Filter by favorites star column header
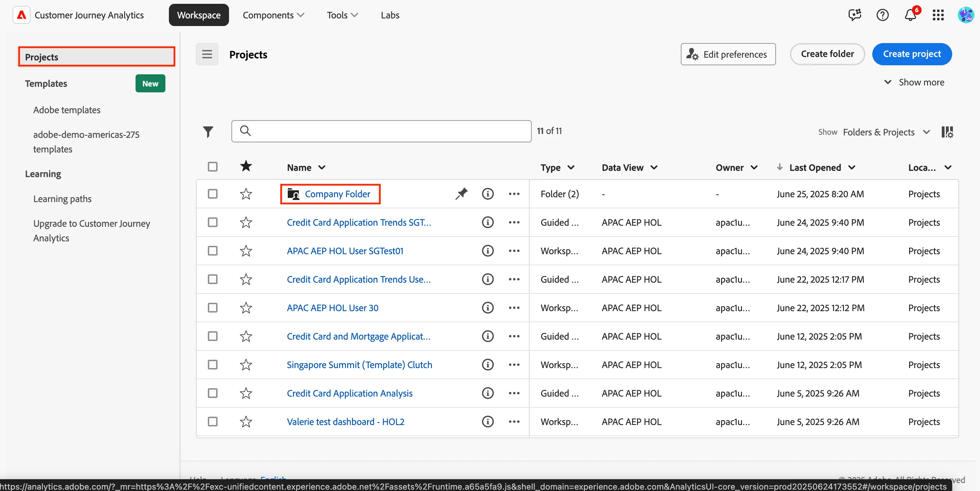Image resolution: width=980 pixels, height=491 pixels. pyautogui.click(x=246, y=166)
